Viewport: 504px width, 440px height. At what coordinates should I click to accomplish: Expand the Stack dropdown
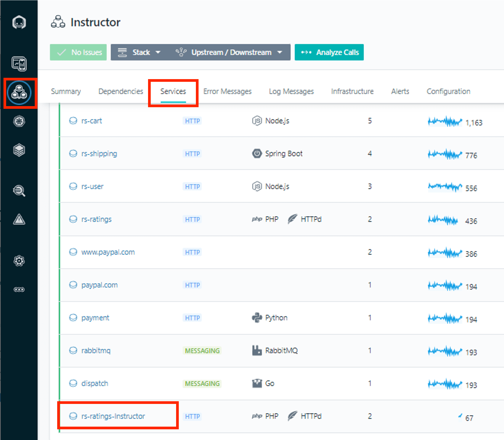tap(139, 52)
